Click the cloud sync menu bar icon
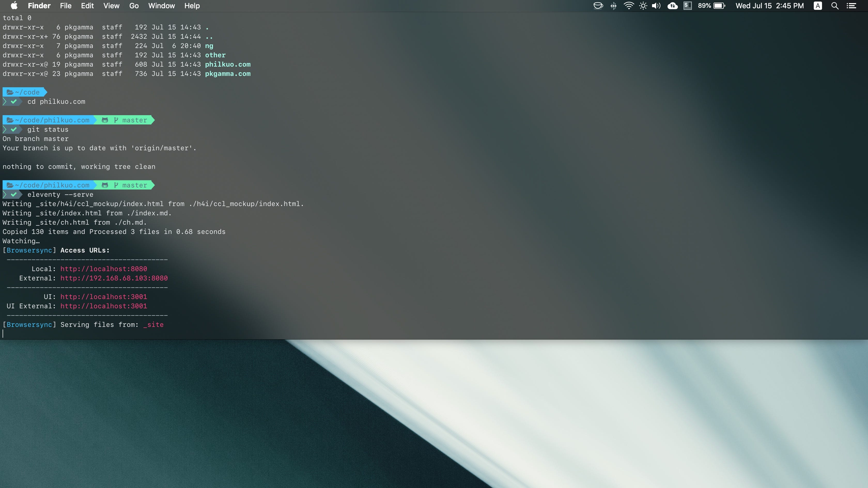Image resolution: width=868 pixels, height=488 pixels. point(672,6)
